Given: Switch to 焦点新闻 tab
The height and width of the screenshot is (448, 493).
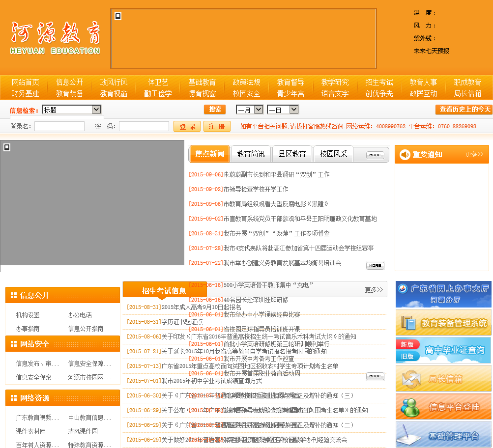Looking at the screenshot, I should click(210, 154).
